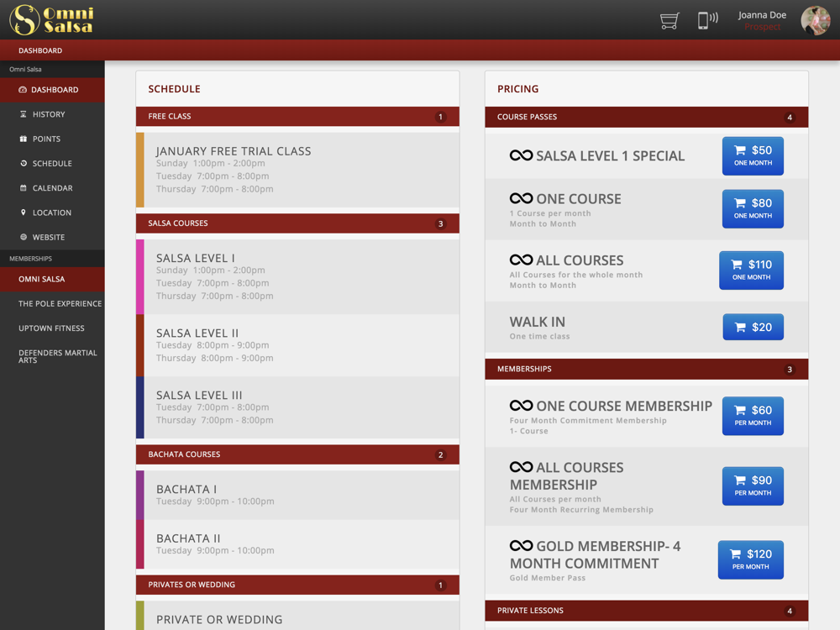Select The Pole Experience membership
This screenshot has width=840, height=630.
[x=52, y=304]
